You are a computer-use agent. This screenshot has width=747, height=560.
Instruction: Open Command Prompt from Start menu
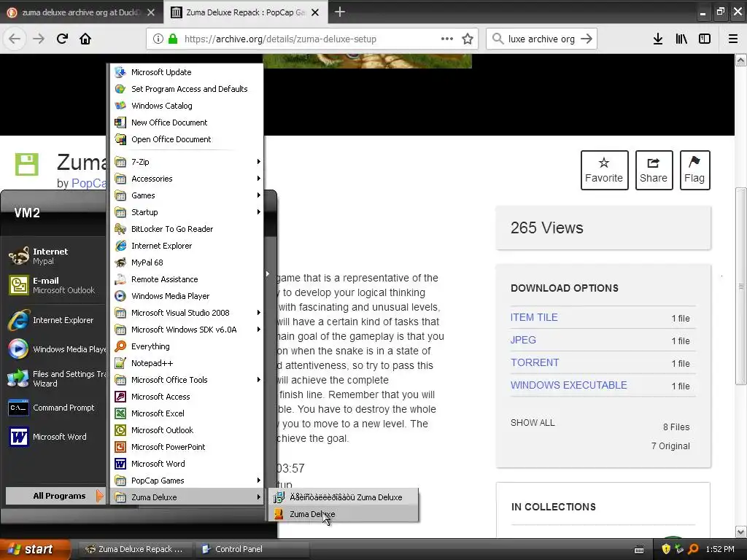coord(56,408)
